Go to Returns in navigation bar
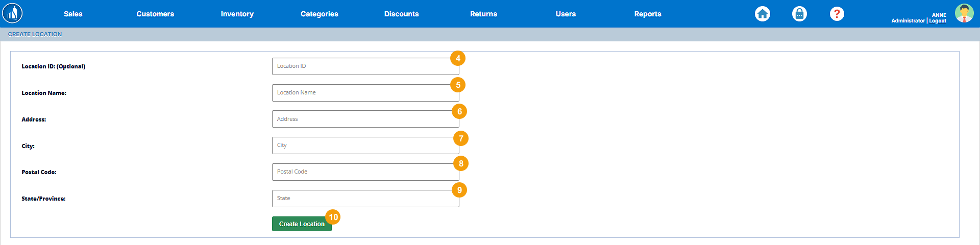Screen dimensions: 980x245 [x=483, y=14]
